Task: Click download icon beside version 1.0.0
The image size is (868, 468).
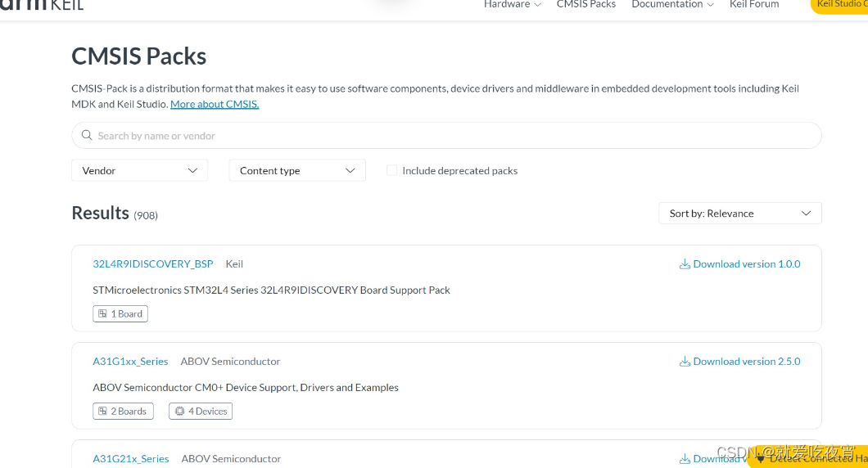Action: click(x=685, y=264)
